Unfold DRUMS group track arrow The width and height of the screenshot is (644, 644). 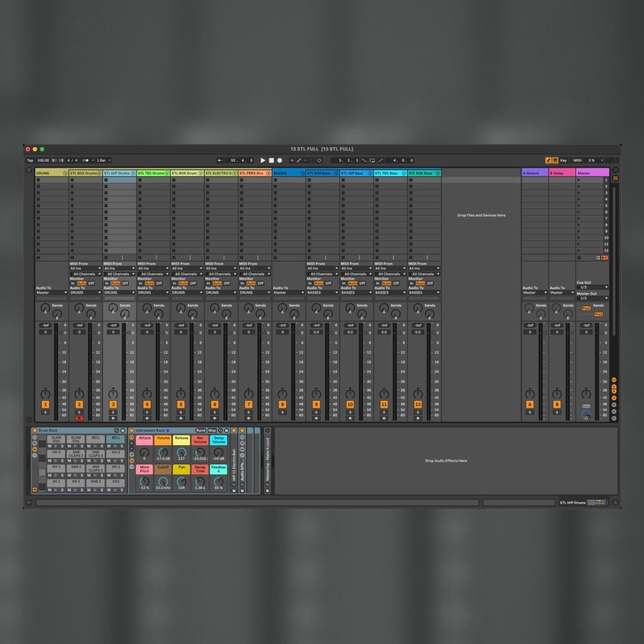pyautogui.click(x=65, y=173)
